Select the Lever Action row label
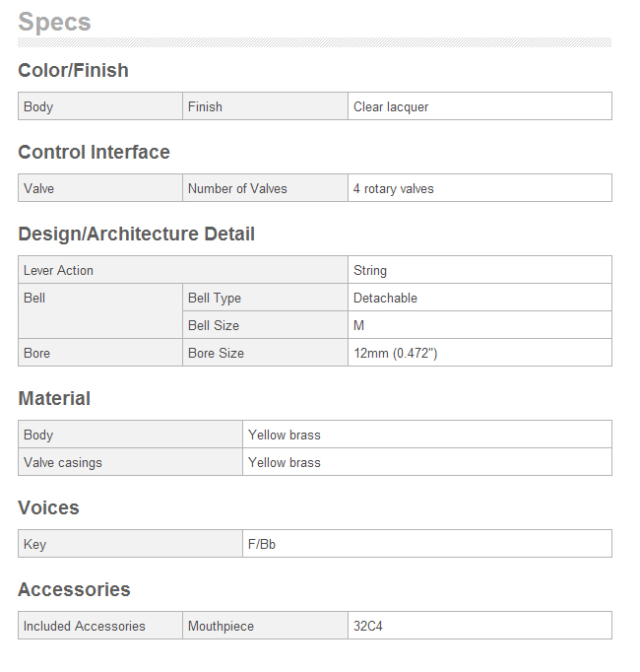 coord(58,270)
